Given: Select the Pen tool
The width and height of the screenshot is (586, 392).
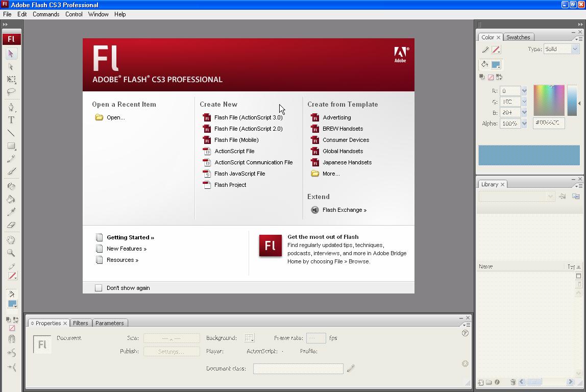Looking at the screenshot, I should (x=11, y=106).
